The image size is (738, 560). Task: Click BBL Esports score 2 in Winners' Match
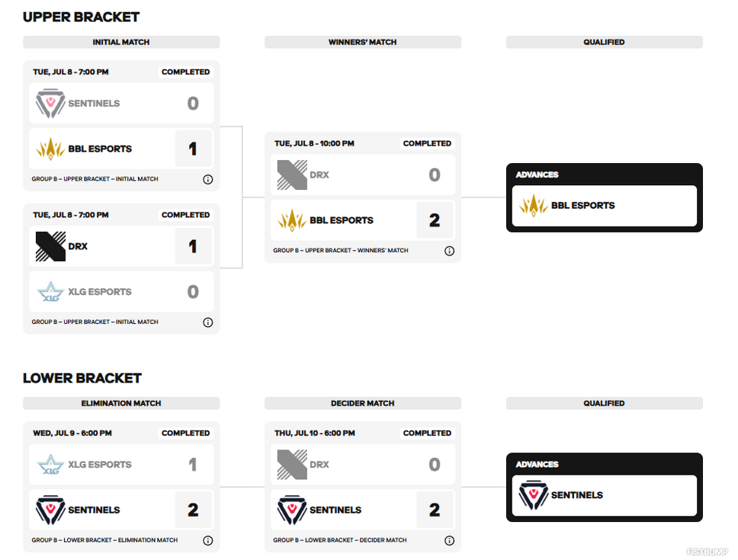(435, 220)
